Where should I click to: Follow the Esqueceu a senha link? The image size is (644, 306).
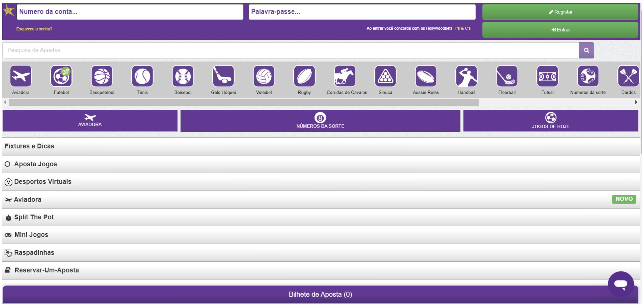coord(34,29)
